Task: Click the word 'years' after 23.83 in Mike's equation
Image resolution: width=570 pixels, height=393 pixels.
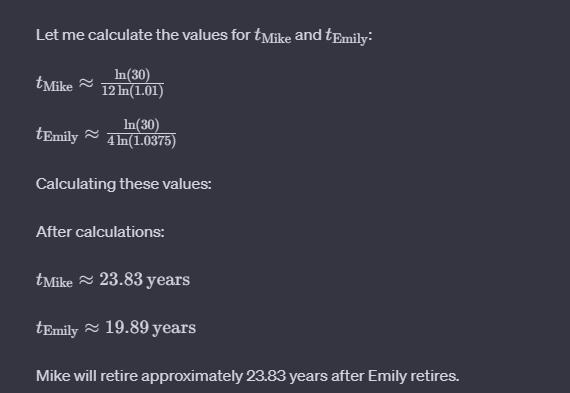Action: coord(168,280)
